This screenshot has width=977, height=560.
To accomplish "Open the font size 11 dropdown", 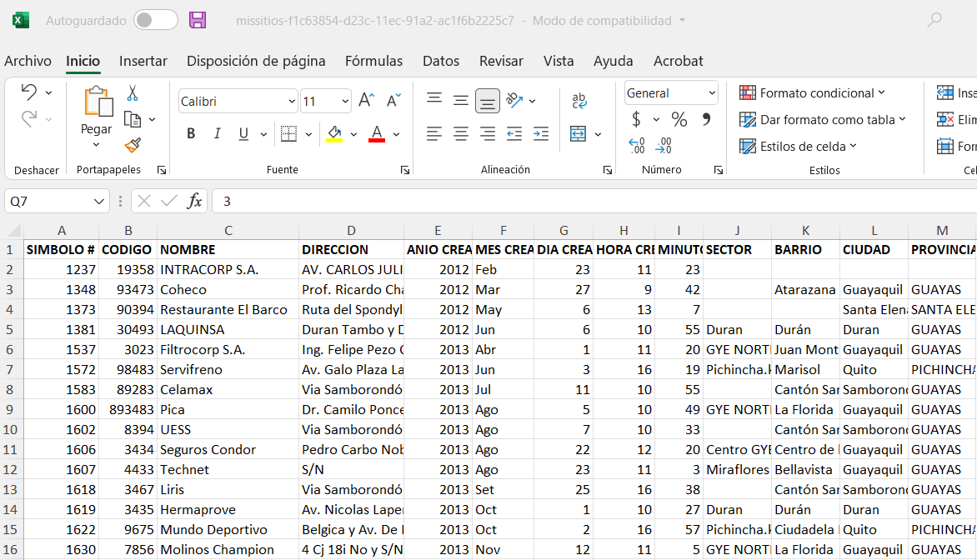I will [x=345, y=101].
